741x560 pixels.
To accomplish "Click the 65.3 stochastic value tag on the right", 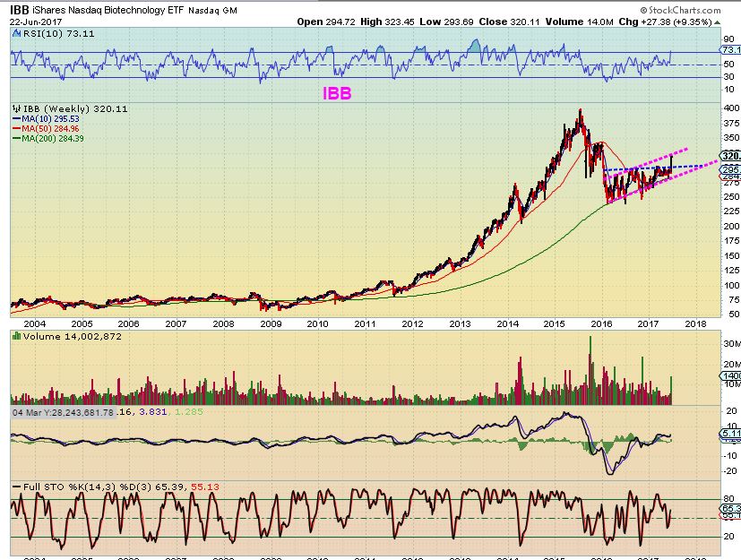I will click(x=730, y=509).
